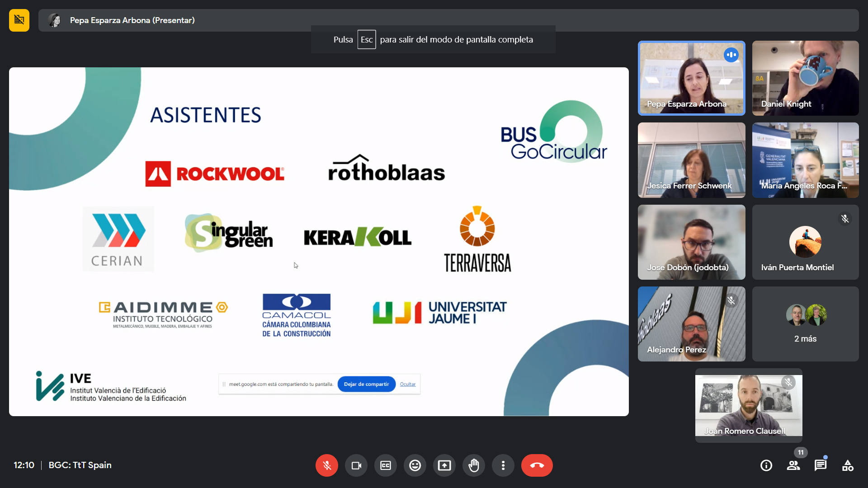Select Jesica Ferrer Schwenk video tile
This screenshot has height=488, width=868.
[x=691, y=160]
